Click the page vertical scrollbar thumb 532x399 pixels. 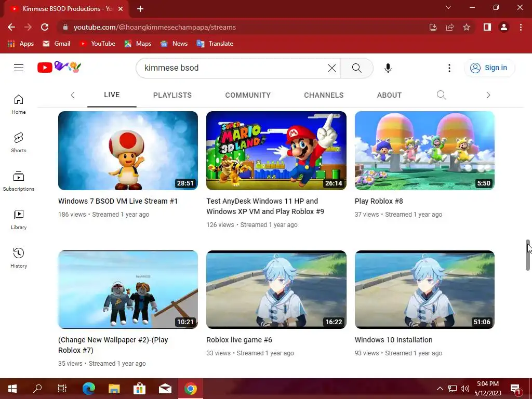click(x=528, y=255)
